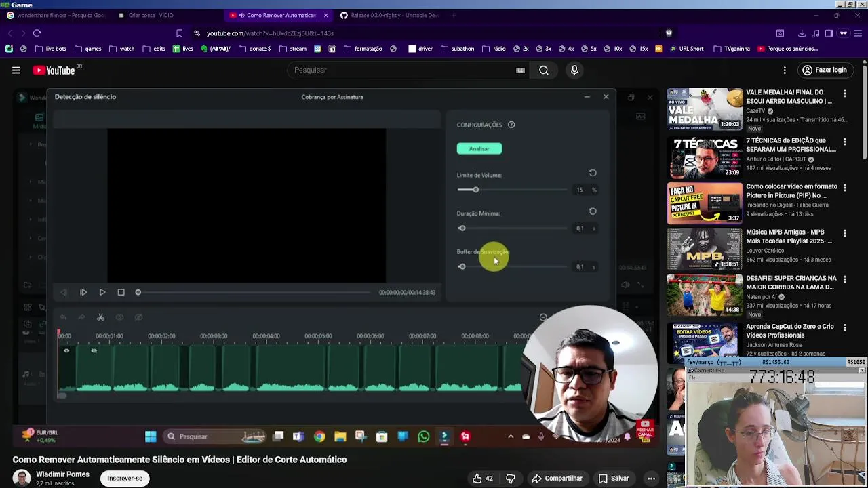Screen dimensions: 868x488
Task: Click the preview playhead scrubber knob
Action: (x=138, y=292)
